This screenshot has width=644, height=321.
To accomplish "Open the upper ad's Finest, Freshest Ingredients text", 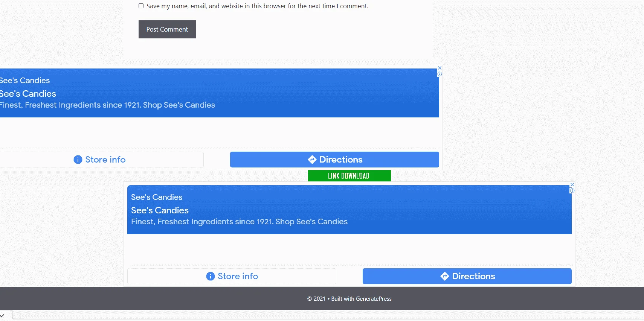I will click(x=107, y=105).
